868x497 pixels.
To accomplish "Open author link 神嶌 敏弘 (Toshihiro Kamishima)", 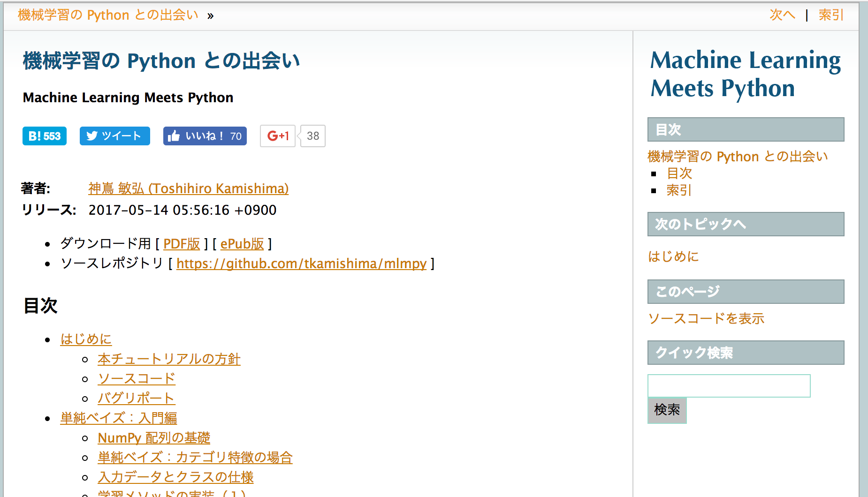I will coord(189,188).
